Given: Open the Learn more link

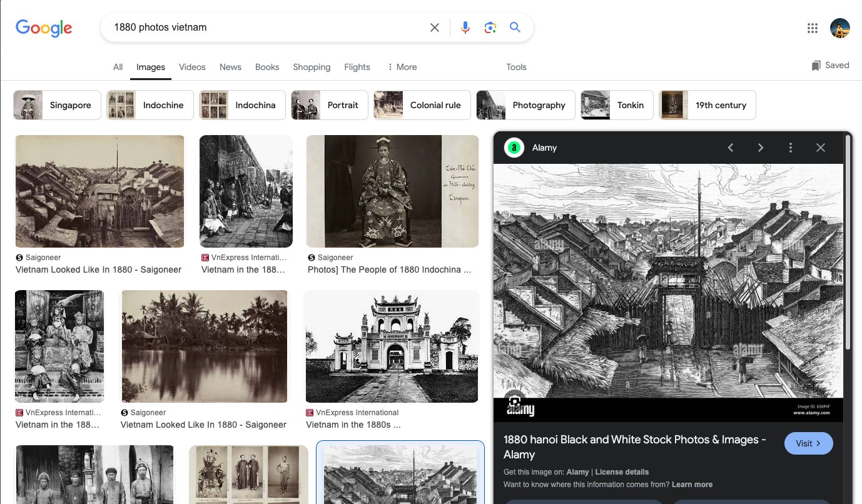Looking at the screenshot, I should [692, 485].
